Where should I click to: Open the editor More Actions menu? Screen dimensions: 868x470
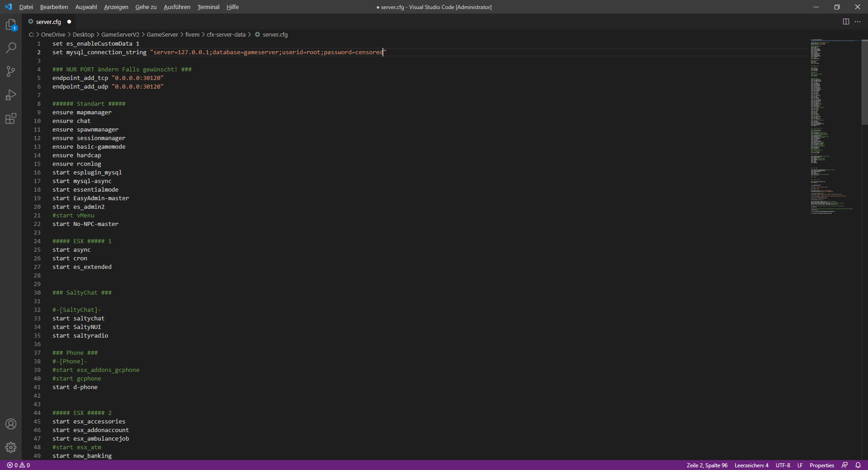tap(858, 22)
